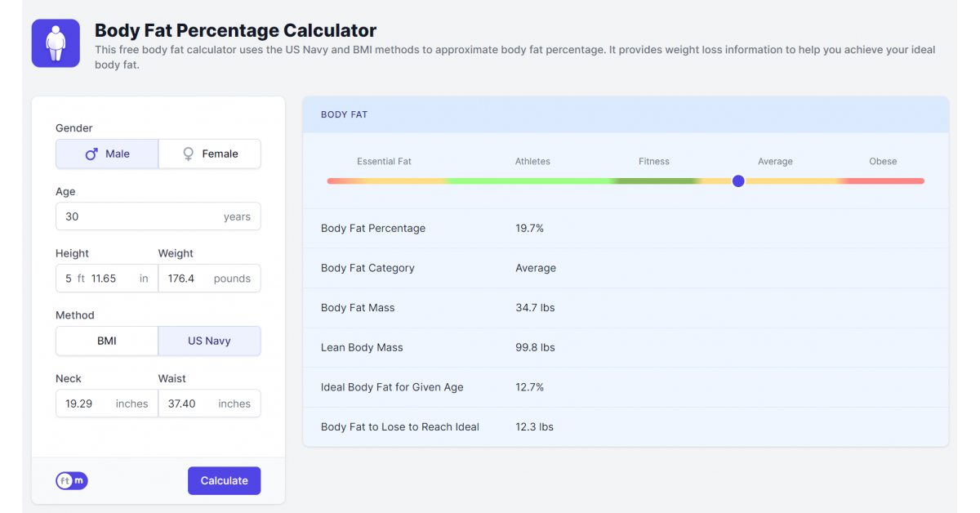Switch to US Navy method
Image resolution: width=980 pixels, height=513 pixels.
[209, 341]
